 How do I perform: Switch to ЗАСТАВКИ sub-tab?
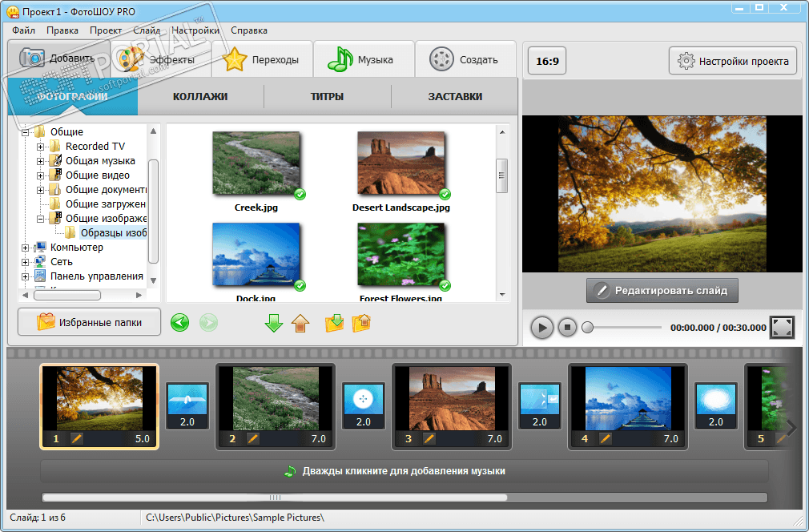coord(454,96)
